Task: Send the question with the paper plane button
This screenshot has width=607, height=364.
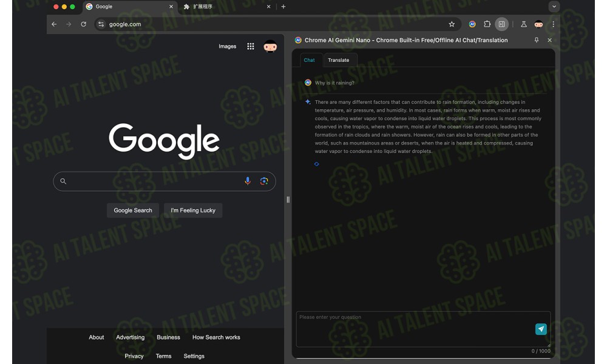Action: pos(541,329)
